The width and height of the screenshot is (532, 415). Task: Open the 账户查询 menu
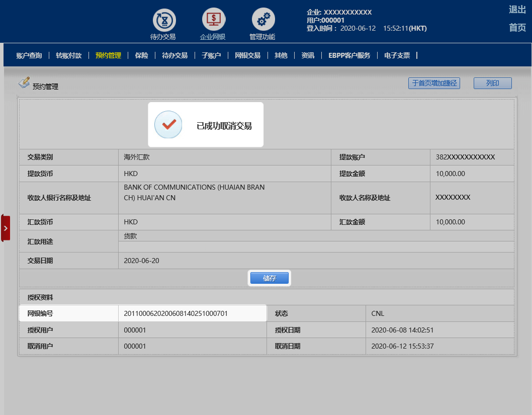tap(29, 55)
